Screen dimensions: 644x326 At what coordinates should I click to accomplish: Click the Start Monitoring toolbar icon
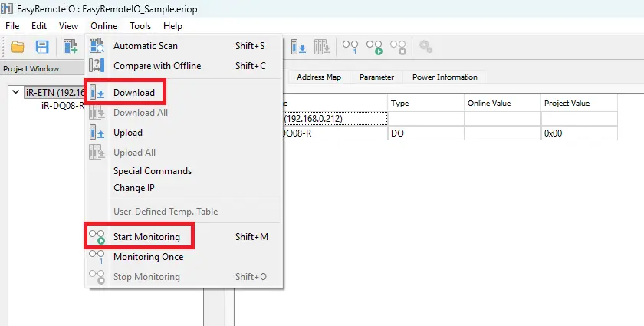click(374, 47)
